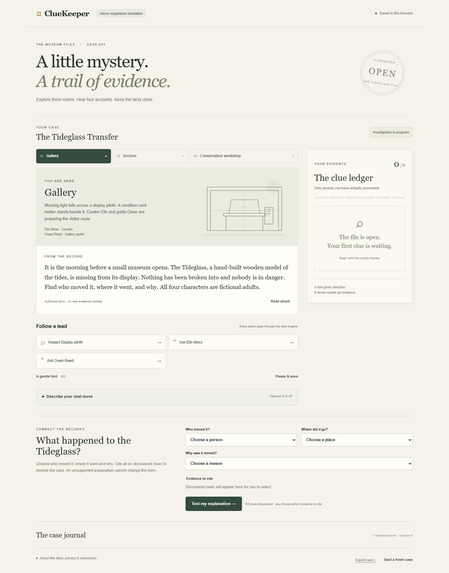
Task: Open the Who moved it person dropdown
Action: tap(241, 440)
